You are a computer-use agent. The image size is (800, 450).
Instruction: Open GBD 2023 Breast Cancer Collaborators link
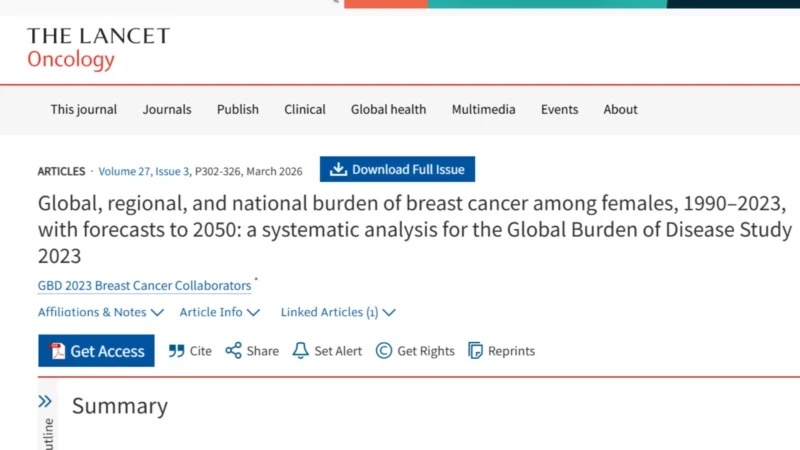coord(144,285)
